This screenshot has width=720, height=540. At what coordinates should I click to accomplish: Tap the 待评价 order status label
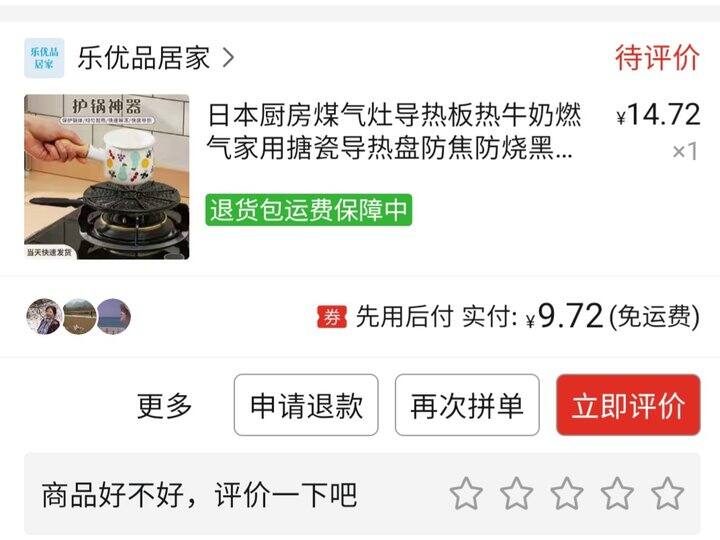pyautogui.click(x=658, y=58)
